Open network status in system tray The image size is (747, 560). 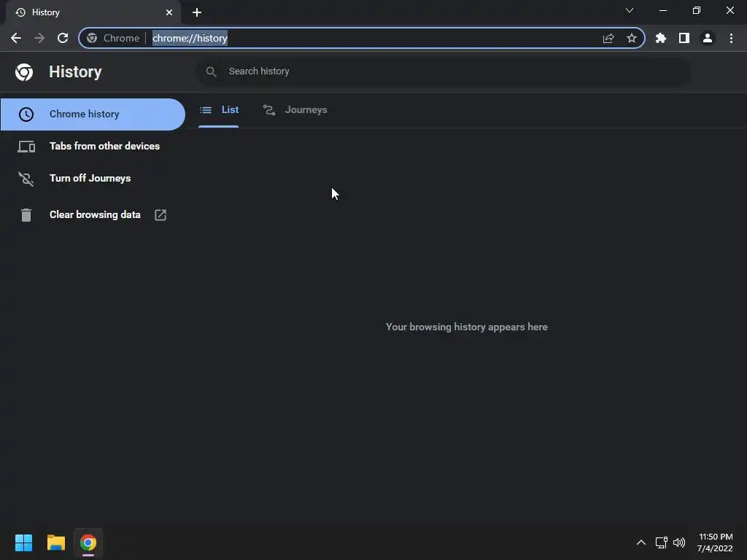pos(661,542)
